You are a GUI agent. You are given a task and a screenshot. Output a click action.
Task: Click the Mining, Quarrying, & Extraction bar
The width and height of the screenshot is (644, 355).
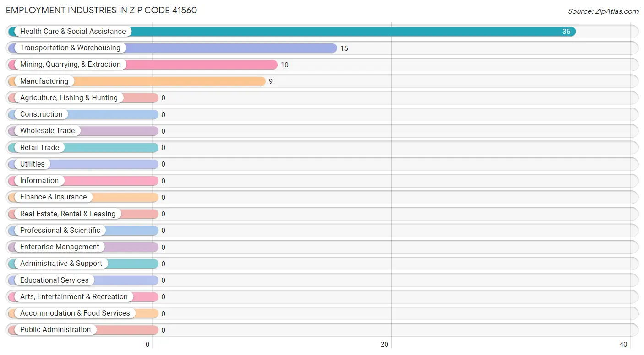click(x=142, y=65)
